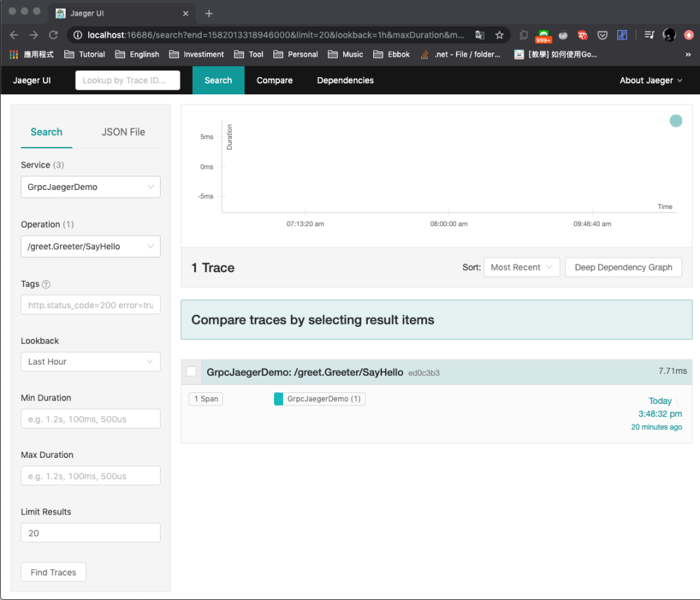Viewport: 700px width, 600px height.
Task: Open the Deep Dependency Graph
Action: pyautogui.click(x=623, y=267)
